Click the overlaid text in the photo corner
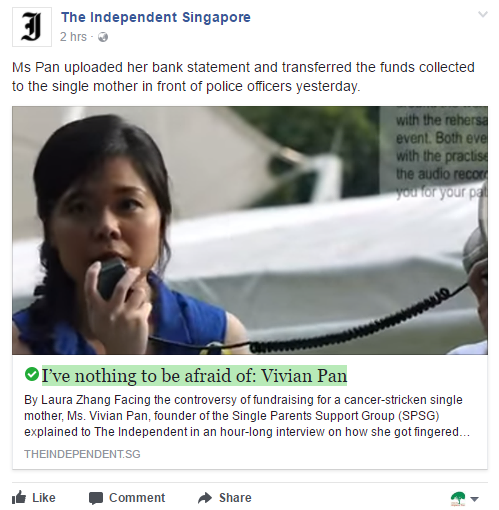Screen dimensions: 499x510 441,156
